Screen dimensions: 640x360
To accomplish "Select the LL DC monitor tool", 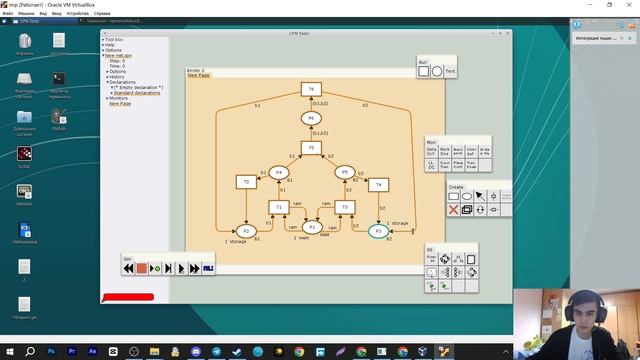I will click(x=431, y=165).
